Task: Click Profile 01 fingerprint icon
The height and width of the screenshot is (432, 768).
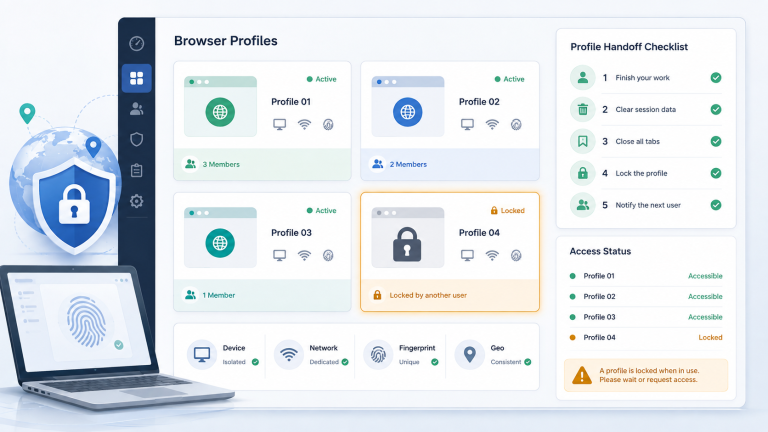Action: [328, 124]
